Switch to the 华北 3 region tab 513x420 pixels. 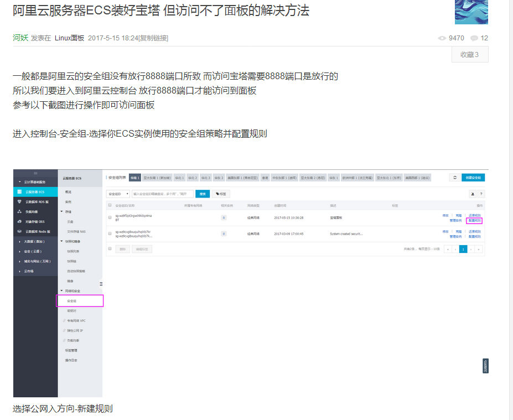[206, 178]
